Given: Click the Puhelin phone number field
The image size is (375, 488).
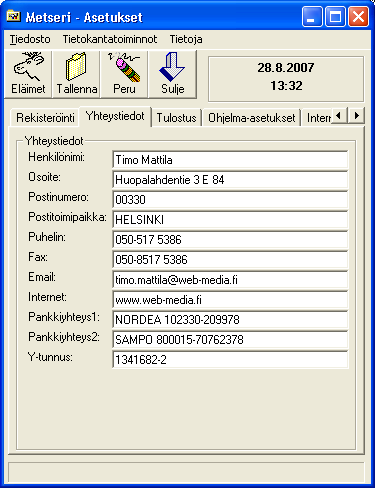Looking at the screenshot, I should tap(230, 240).
